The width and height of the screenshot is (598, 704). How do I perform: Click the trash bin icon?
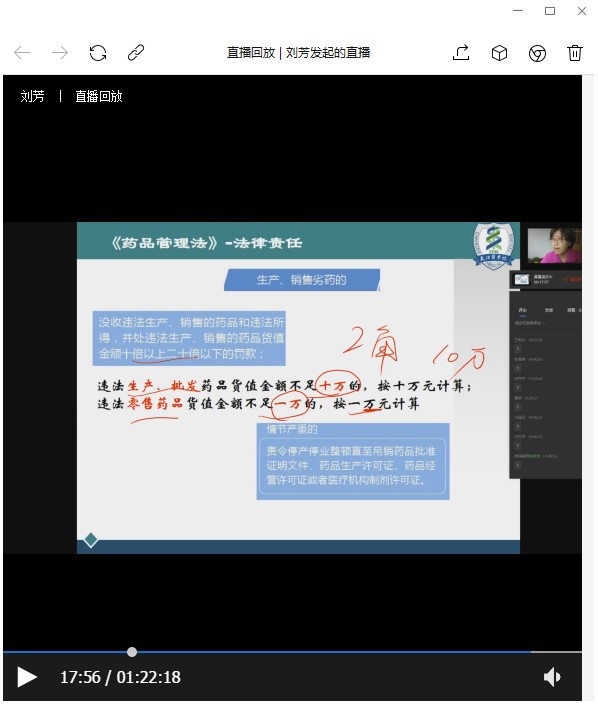(x=575, y=53)
